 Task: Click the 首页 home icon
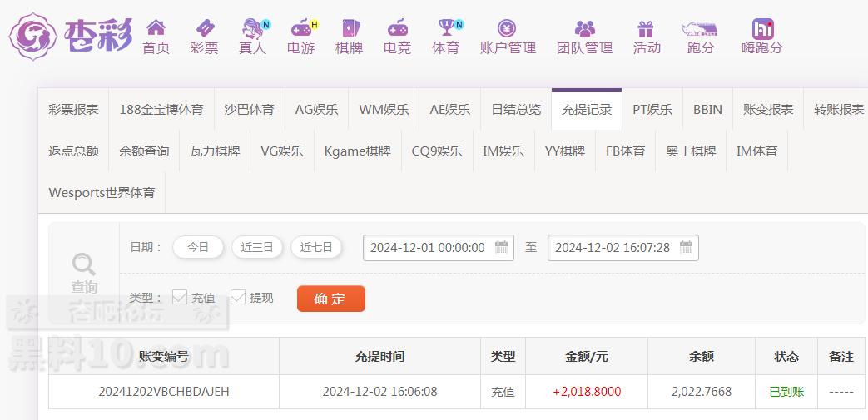pos(156,28)
